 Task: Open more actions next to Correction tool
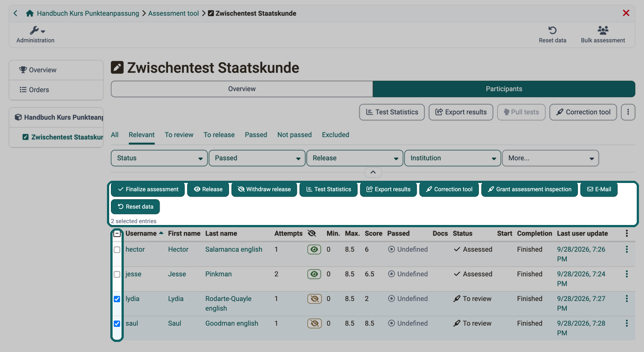(x=628, y=112)
